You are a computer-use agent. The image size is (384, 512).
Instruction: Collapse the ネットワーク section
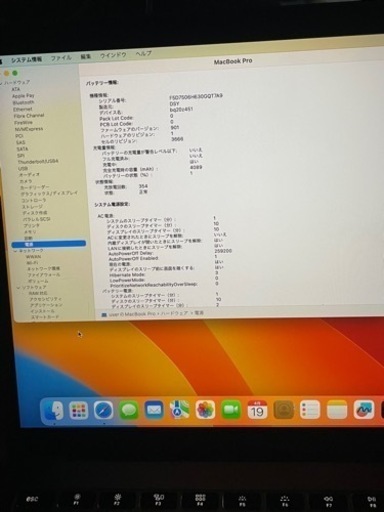(15, 251)
